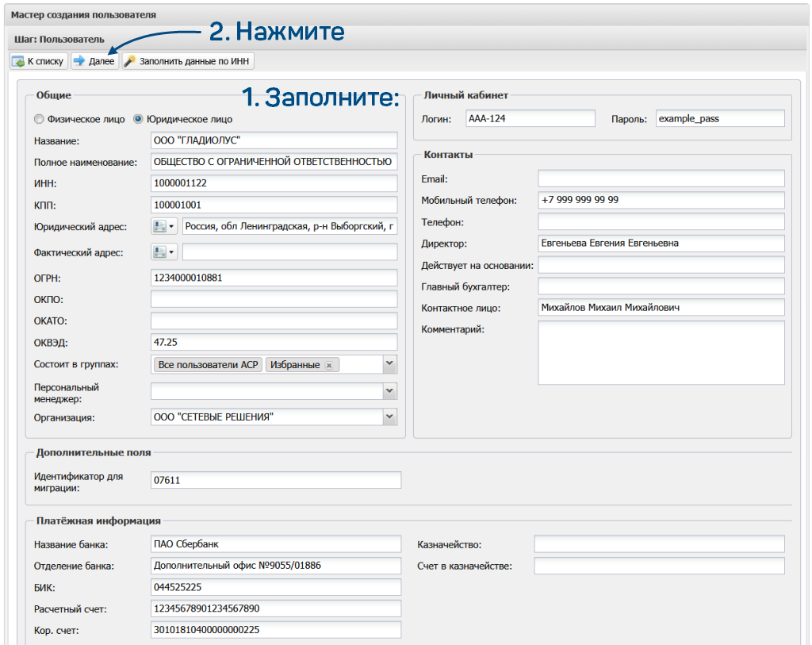
Task: Remove Избранные group tag with x icon
Action: [329, 365]
